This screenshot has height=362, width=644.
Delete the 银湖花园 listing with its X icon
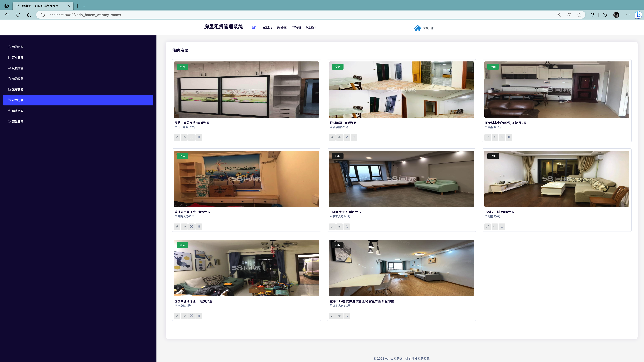347,137
